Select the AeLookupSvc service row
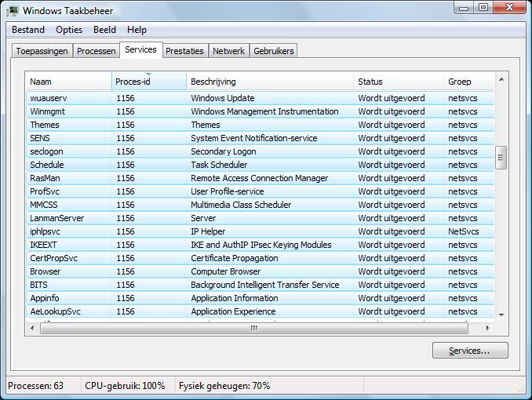The height and width of the screenshot is (400, 532). (x=261, y=311)
